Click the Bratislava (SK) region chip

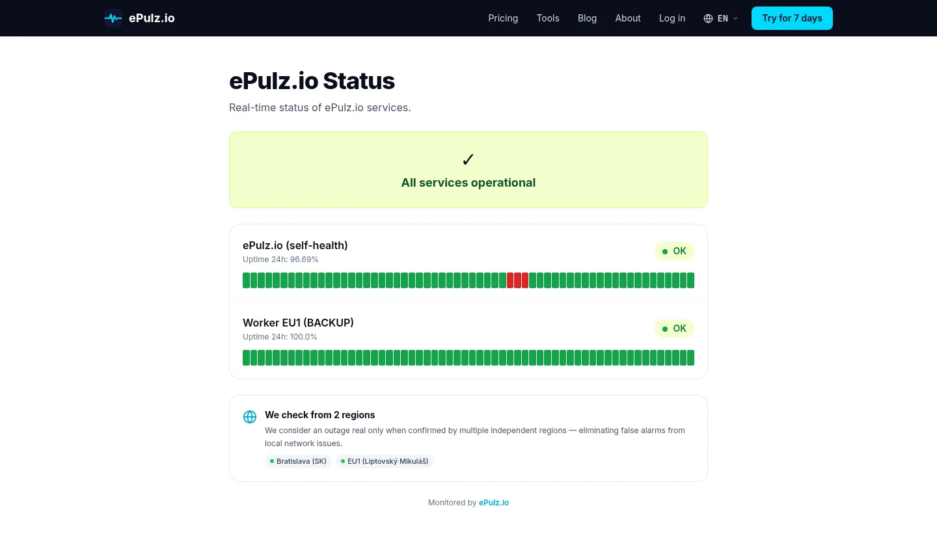[298, 461]
